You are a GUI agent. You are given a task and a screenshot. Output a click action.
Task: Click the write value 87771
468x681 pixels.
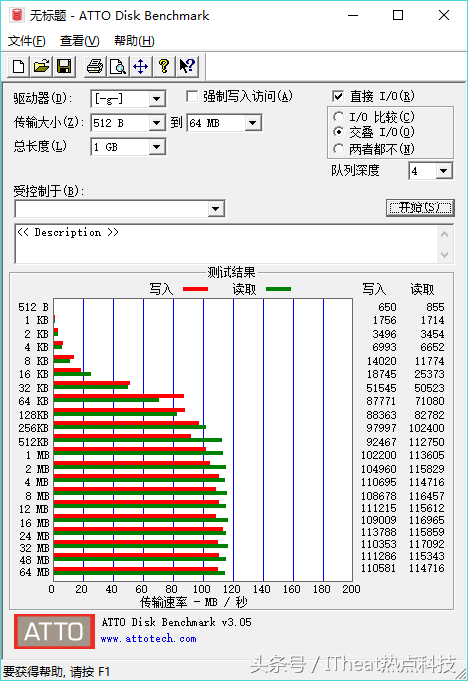(x=381, y=401)
